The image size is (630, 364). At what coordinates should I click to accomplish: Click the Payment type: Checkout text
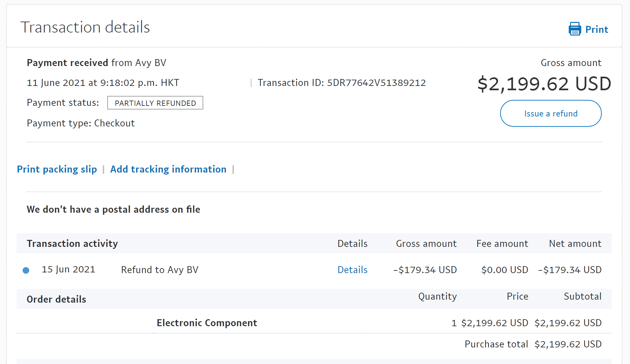81,123
